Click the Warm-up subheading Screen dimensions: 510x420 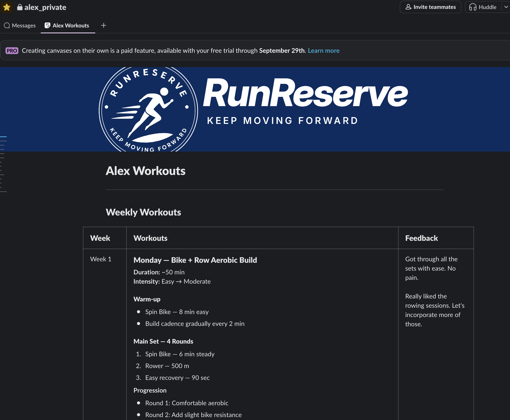[x=147, y=299]
